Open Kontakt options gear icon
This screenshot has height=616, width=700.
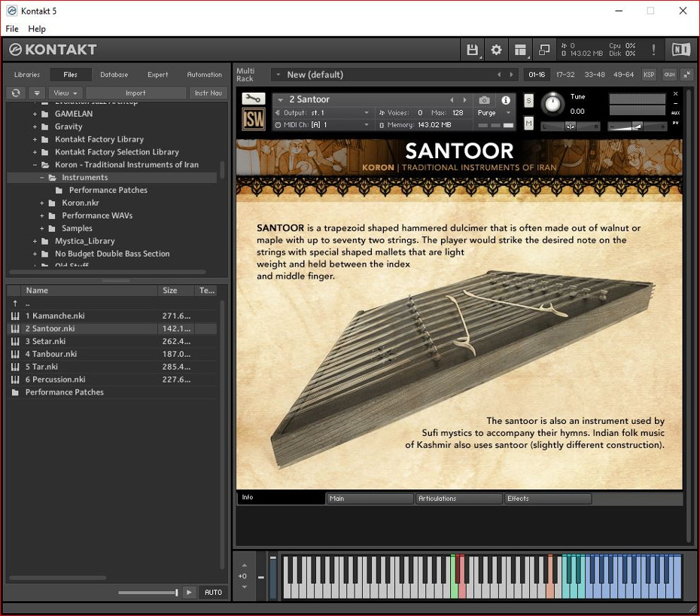pos(496,50)
